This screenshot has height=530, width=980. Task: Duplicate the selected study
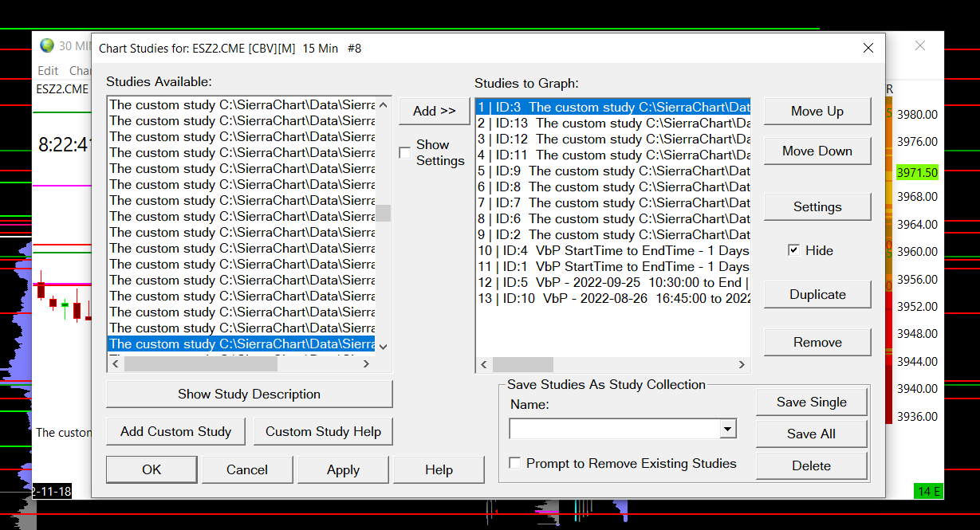tap(817, 295)
